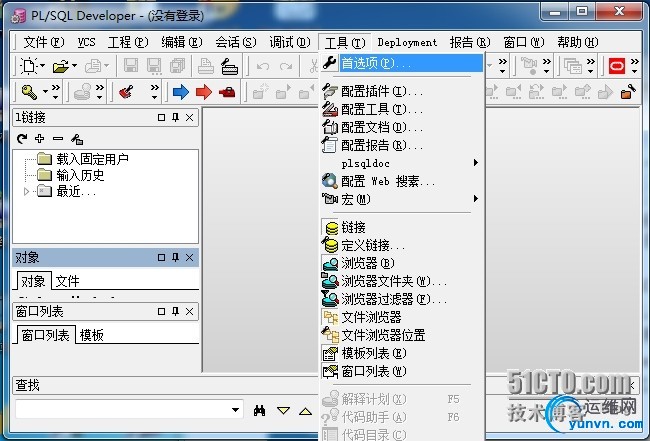Click the key Log on toolbar icon
Screen dimensions: 650x441
click(x=29, y=92)
